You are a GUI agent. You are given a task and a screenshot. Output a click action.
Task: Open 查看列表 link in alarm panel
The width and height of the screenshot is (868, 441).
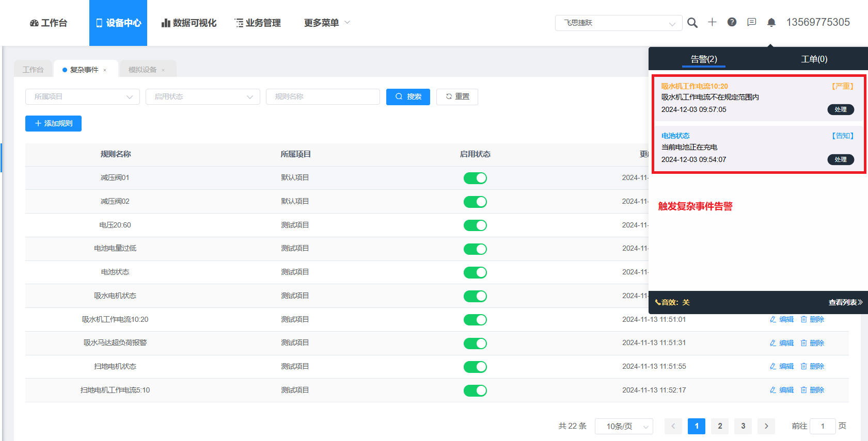pos(845,302)
